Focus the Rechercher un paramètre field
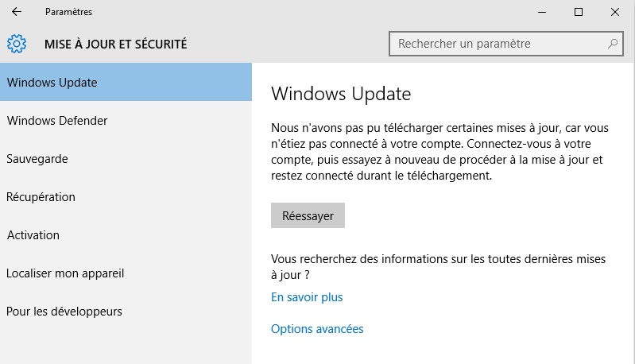 point(505,44)
